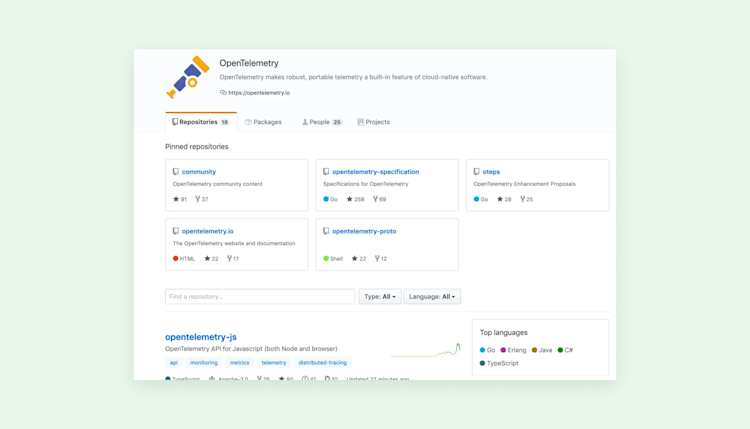Click 'OpenTelemetry Enhancement Proposals' description

525,184
